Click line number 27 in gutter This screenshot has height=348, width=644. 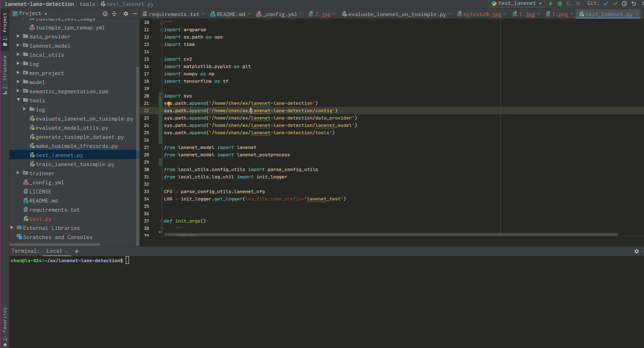pyautogui.click(x=146, y=148)
